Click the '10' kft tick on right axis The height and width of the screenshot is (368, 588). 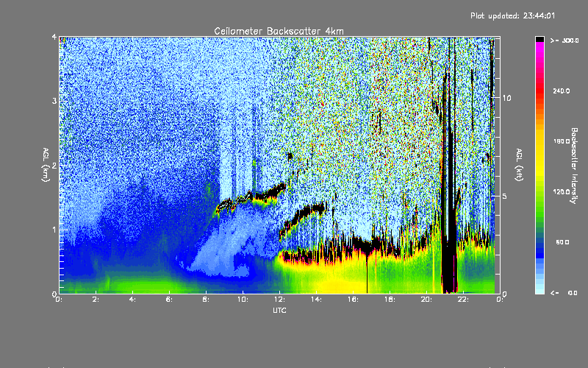(506, 98)
